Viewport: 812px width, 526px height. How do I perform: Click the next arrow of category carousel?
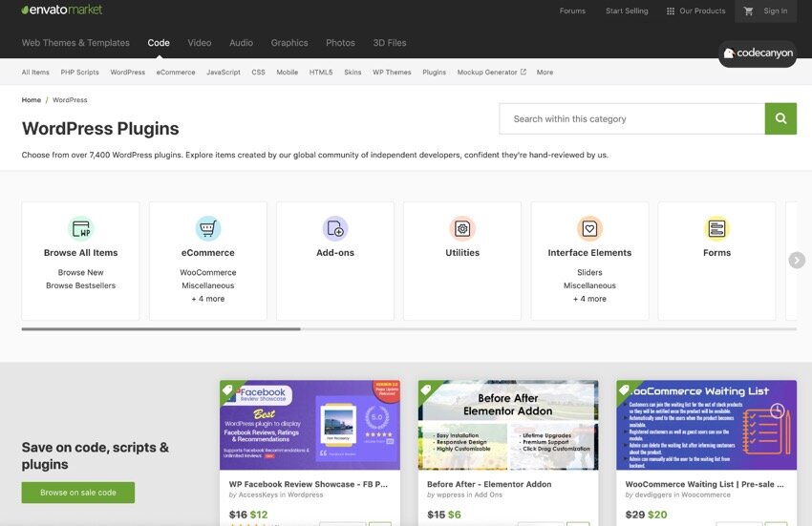pos(797,260)
